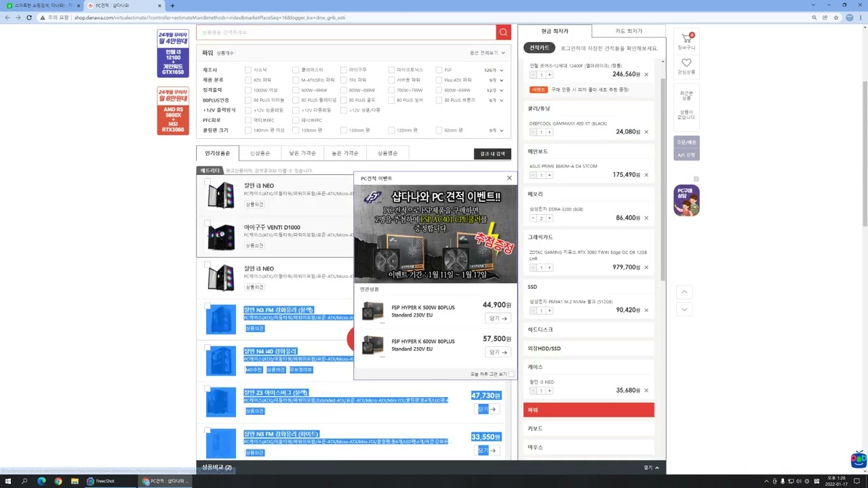The height and width of the screenshot is (488, 868).
Task: Close the PC견적 이벤트 popup
Action: 509,178
